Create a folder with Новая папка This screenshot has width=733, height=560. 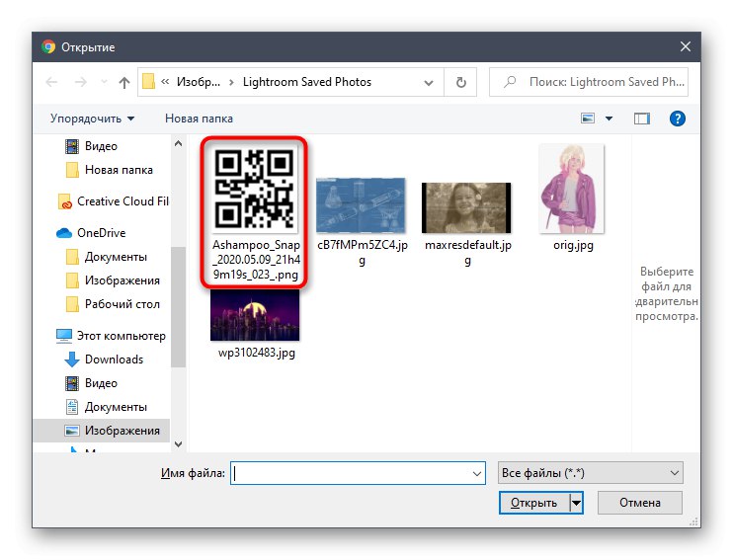pos(199,119)
